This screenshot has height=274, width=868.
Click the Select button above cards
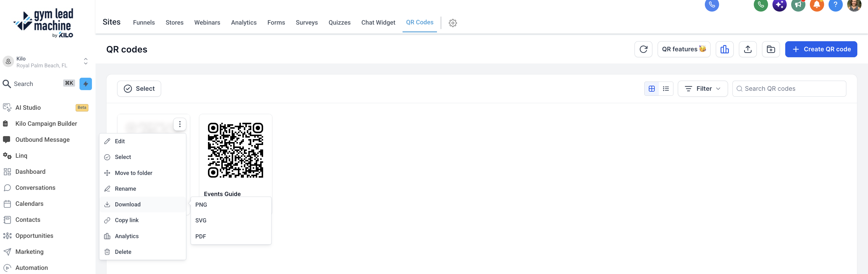coord(139,89)
